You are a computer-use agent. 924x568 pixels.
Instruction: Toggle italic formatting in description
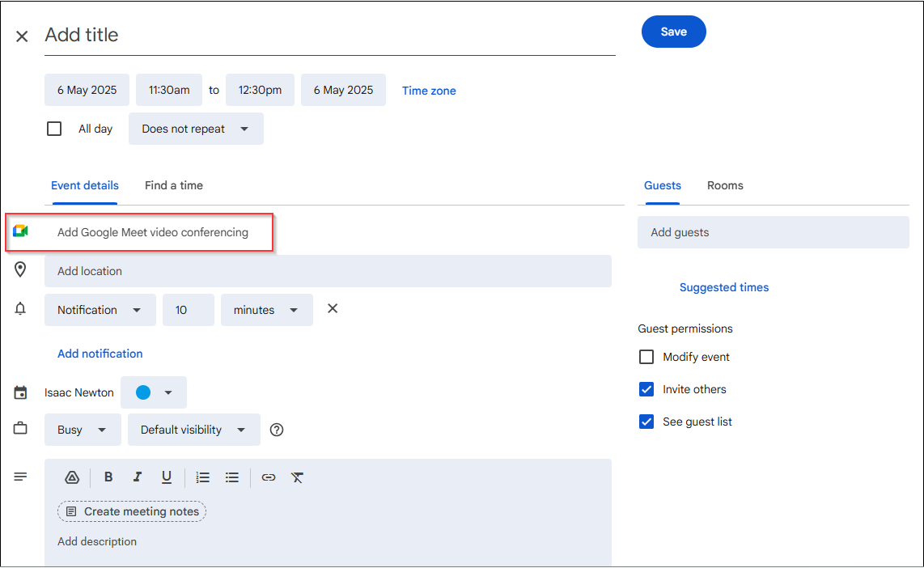(x=138, y=477)
